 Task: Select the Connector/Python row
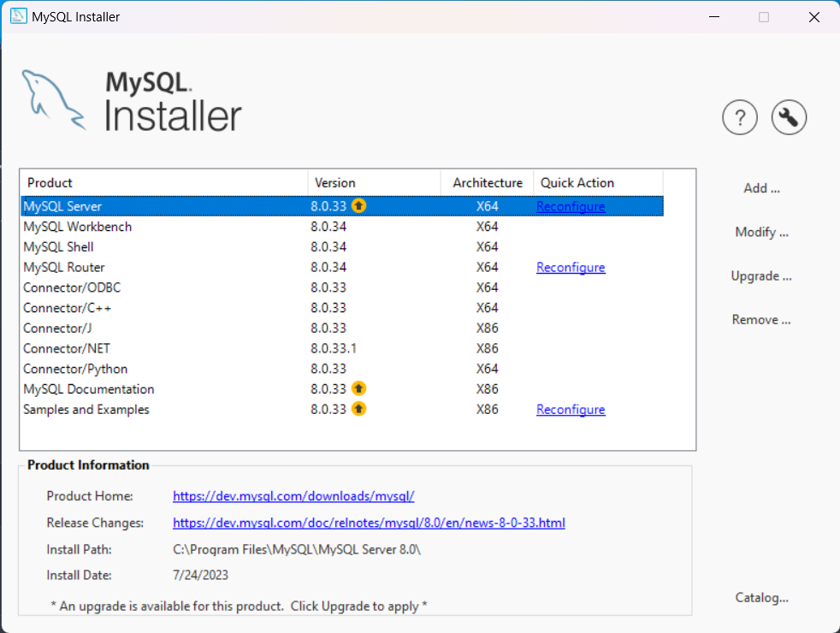(x=342, y=369)
